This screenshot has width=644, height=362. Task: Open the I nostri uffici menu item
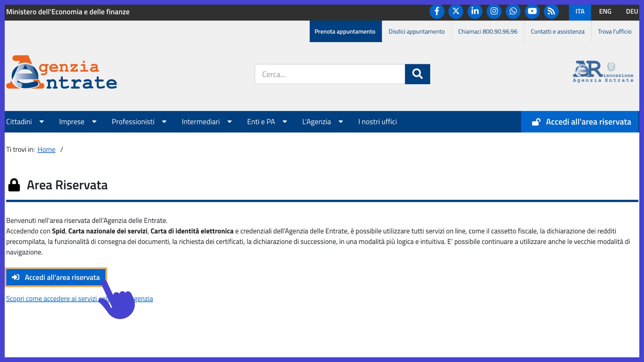point(377,122)
